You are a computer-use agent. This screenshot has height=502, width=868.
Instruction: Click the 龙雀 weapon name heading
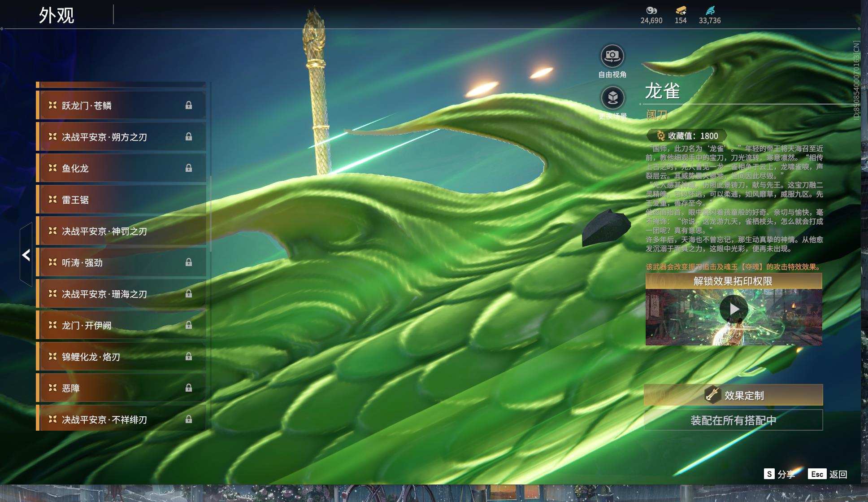662,91
